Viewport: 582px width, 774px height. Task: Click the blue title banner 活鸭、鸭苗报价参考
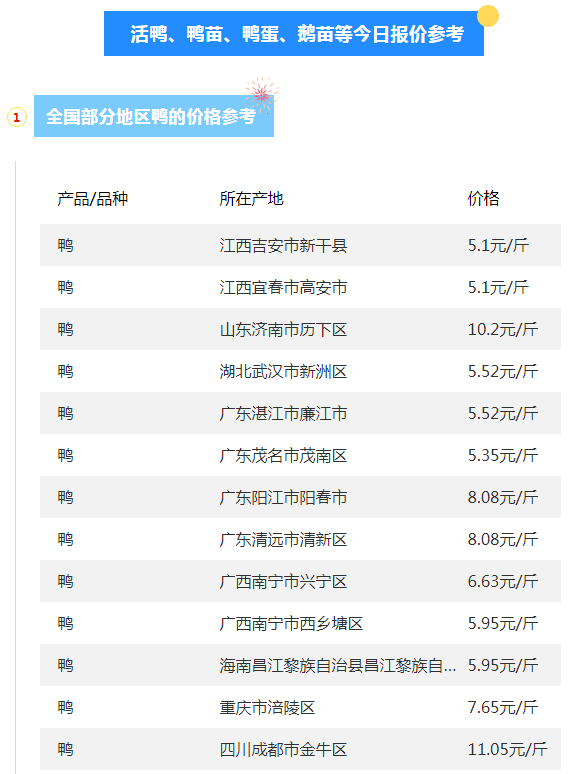(294, 34)
